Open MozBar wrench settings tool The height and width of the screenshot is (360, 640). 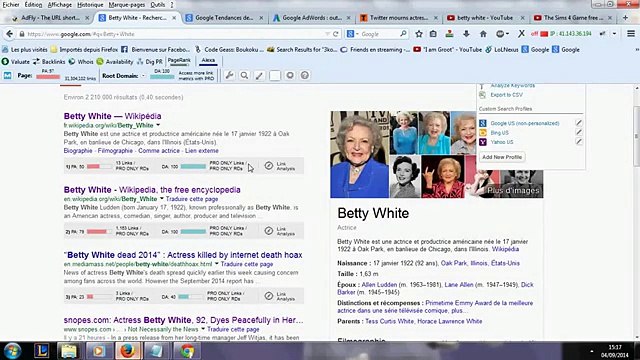point(229,76)
